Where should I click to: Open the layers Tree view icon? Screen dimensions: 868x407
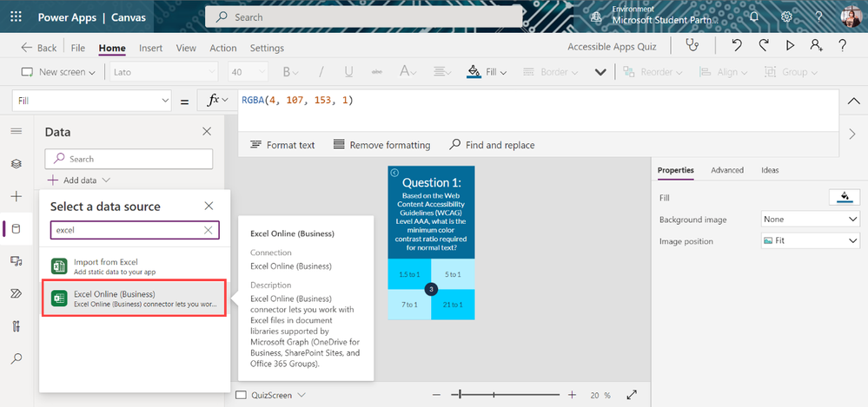(x=17, y=164)
